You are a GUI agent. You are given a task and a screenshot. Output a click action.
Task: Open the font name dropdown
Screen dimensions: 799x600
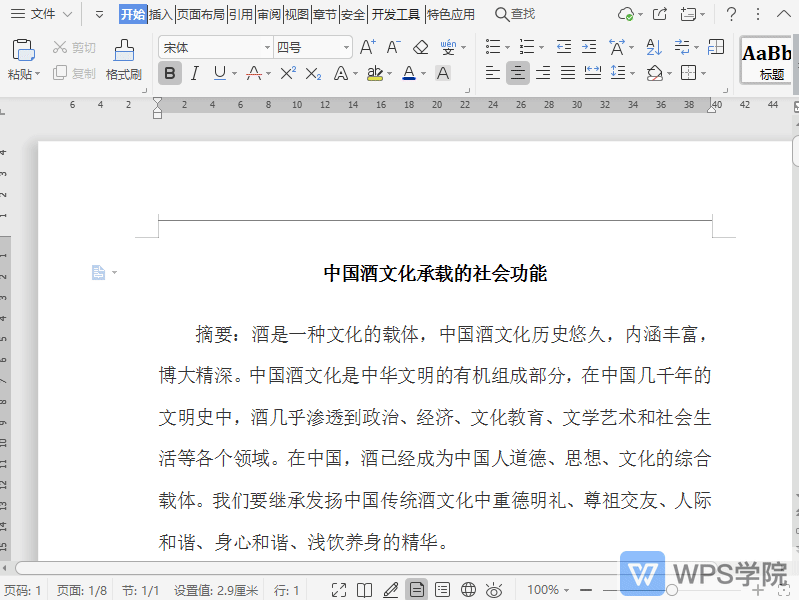pyautogui.click(x=267, y=47)
